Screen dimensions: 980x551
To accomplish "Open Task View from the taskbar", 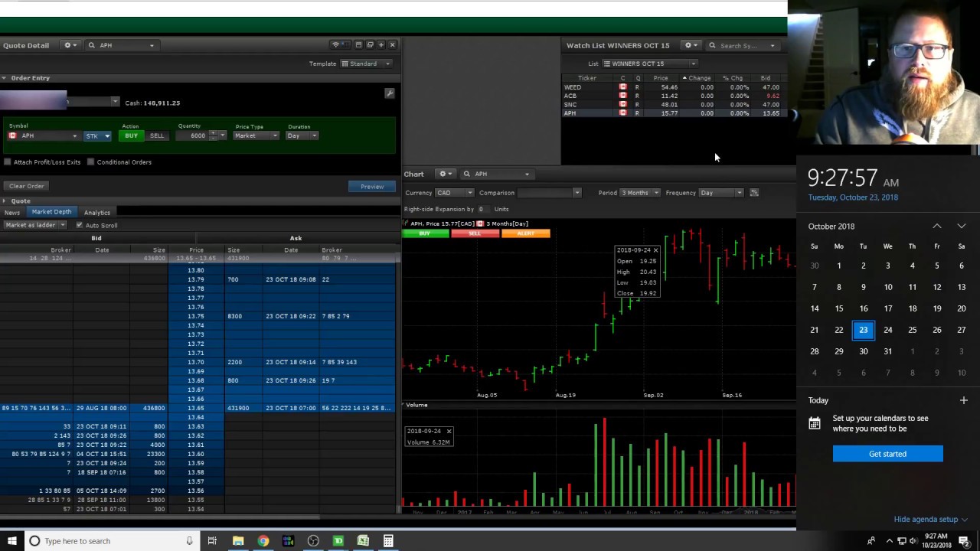I will (212, 541).
